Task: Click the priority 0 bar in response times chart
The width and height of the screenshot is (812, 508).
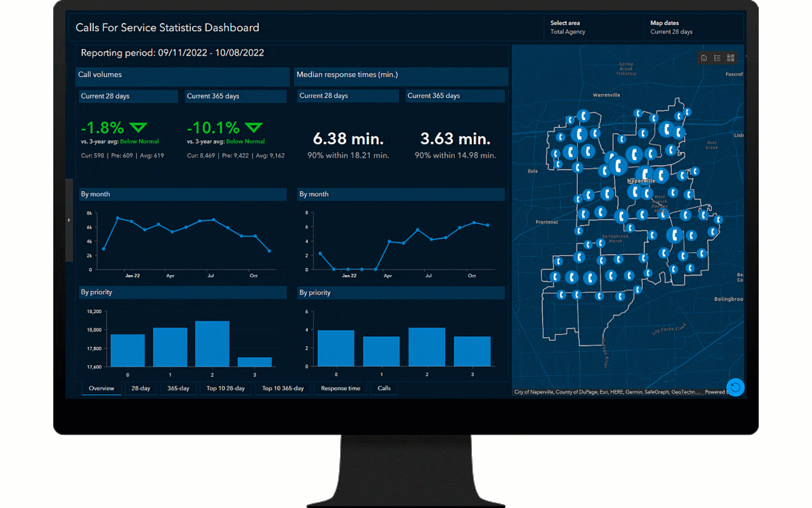Action: point(336,348)
